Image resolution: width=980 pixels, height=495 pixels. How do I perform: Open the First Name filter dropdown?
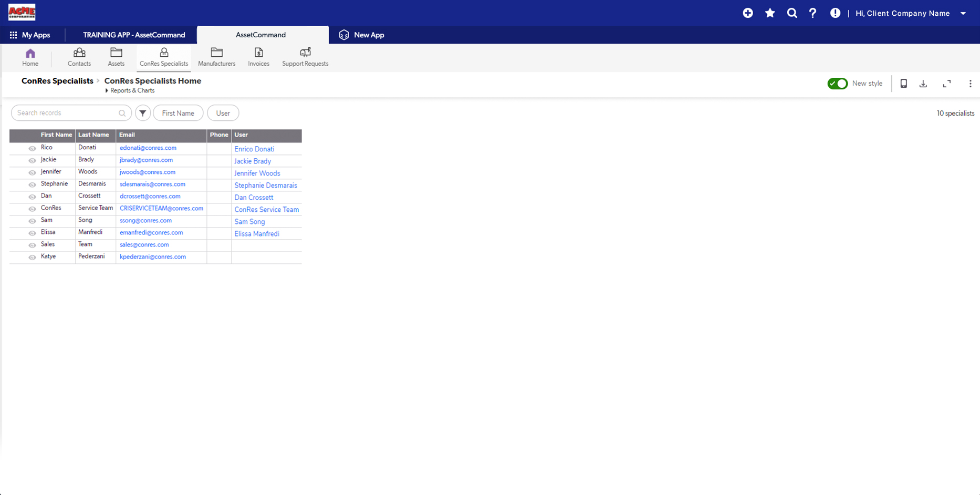click(178, 113)
